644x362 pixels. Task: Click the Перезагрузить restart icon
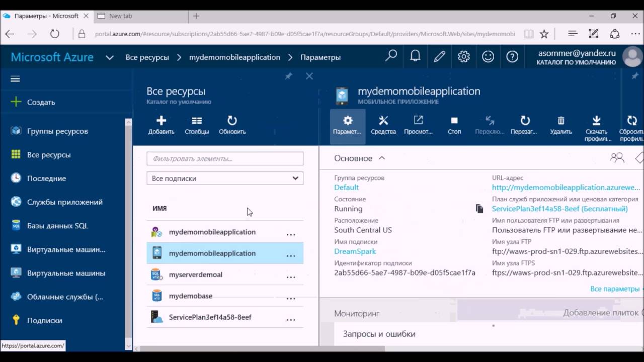(x=525, y=121)
